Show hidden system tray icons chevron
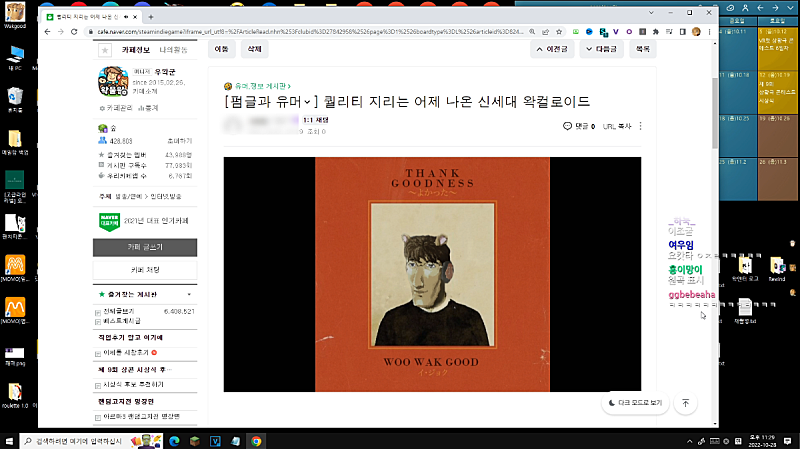 [x=689, y=441]
